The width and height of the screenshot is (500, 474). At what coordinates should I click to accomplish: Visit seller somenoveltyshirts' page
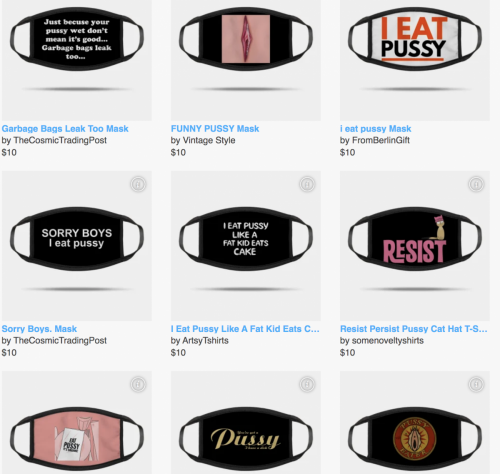tap(388, 341)
